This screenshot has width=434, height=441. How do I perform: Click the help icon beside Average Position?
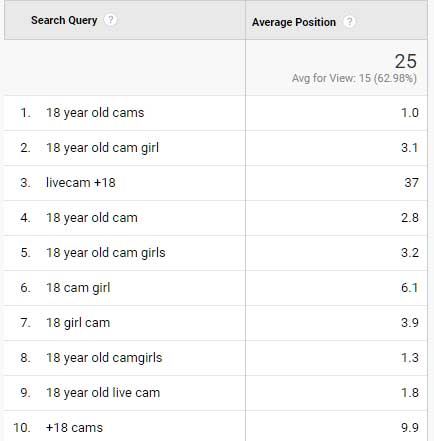coord(349,22)
